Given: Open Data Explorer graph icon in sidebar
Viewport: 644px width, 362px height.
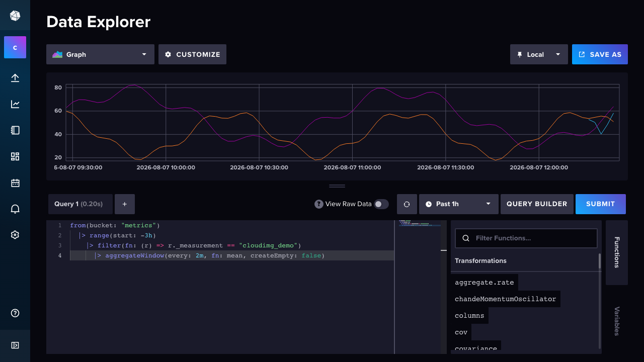Looking at the screenshot, I should pos(15,104).
